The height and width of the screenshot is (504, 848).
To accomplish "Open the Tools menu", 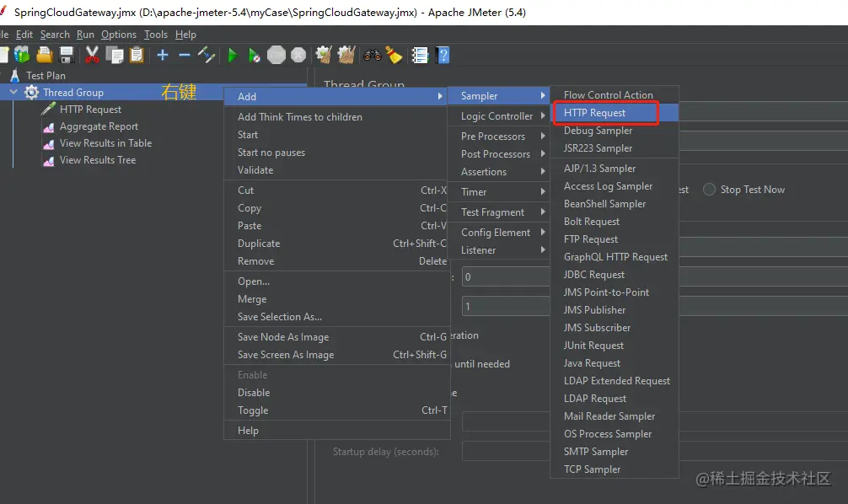I will [156, 35].
